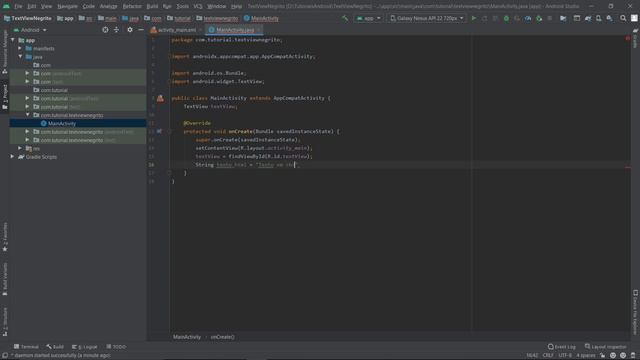Open the Layout Inspector
The height and width of the screenshot is (360, 640).
[605, 347]
